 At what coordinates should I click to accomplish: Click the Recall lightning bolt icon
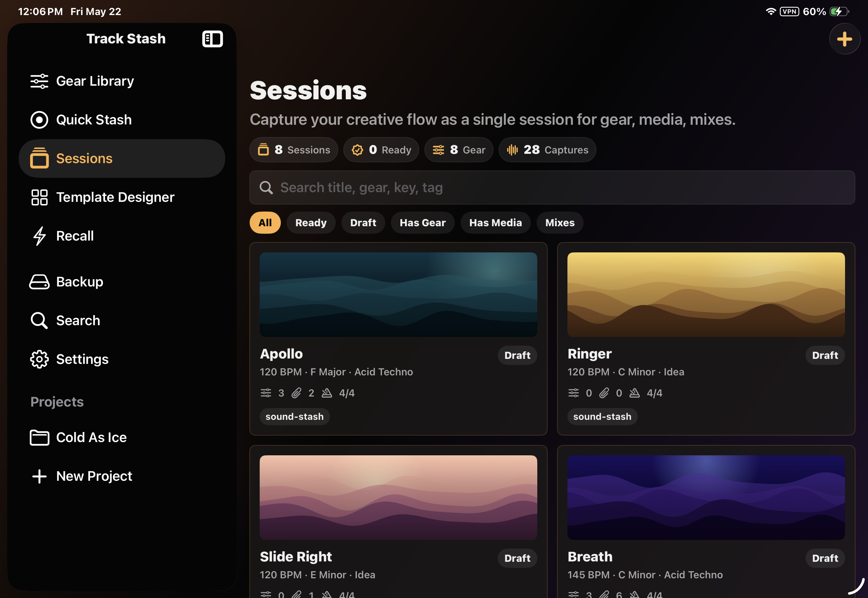coord(39,236)
